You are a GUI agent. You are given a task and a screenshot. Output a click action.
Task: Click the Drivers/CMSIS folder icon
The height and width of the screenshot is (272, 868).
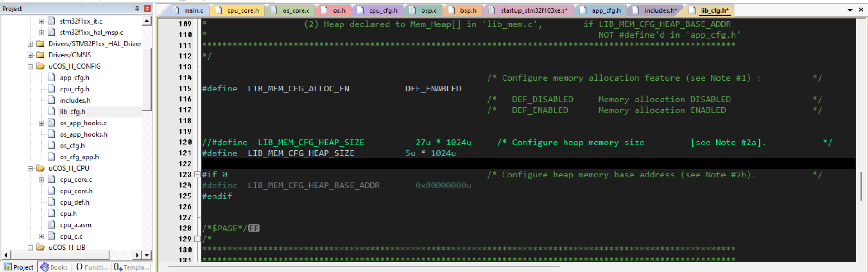40,55
